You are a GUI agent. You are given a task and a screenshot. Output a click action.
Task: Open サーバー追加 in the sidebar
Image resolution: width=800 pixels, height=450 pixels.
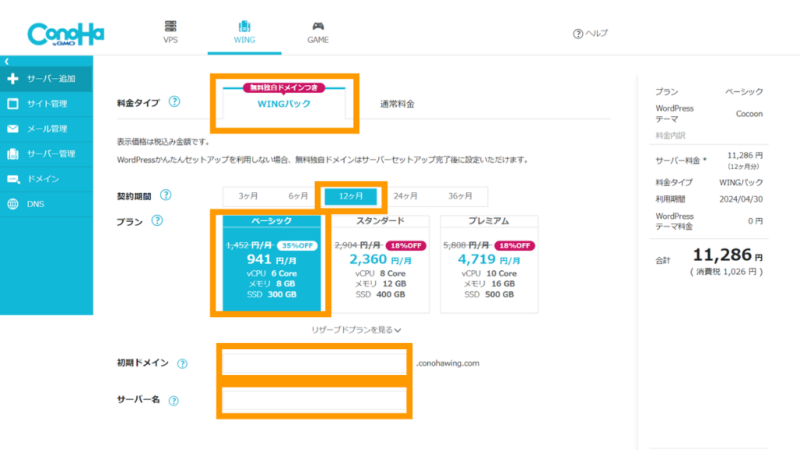tap(46, 79)
